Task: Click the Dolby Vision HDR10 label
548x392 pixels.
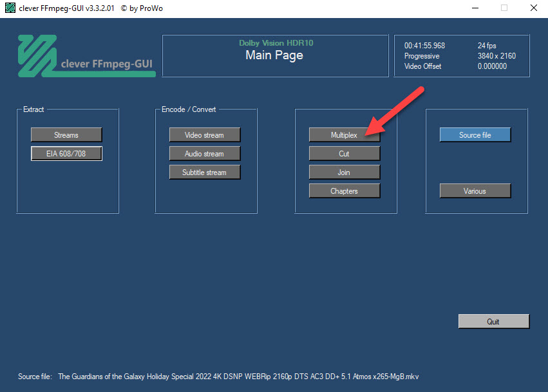Action: tap(276, 43)
